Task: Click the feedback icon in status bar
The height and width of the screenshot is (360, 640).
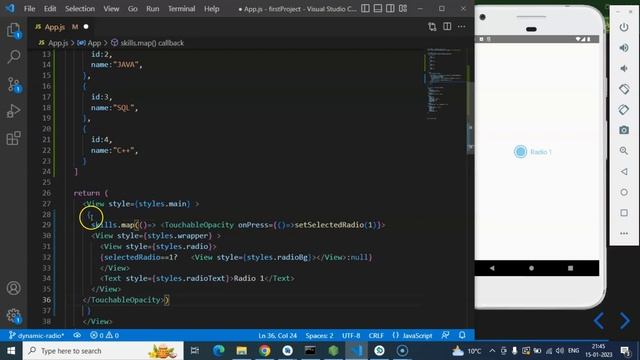Action: pyautogui.click(x=445, y=335)
